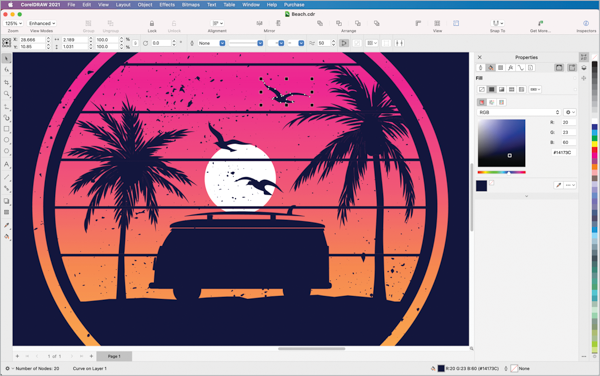Open the Transparency tab in Properties

pyautogui.click(x=501, y=68)
